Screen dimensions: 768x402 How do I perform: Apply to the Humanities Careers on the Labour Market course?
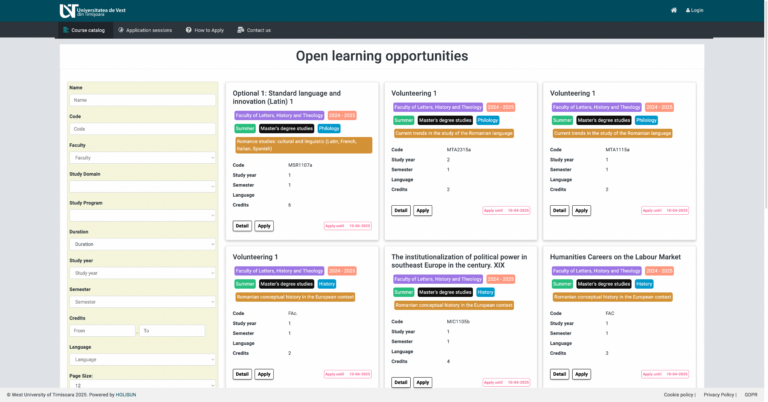[x=581, y=374]
